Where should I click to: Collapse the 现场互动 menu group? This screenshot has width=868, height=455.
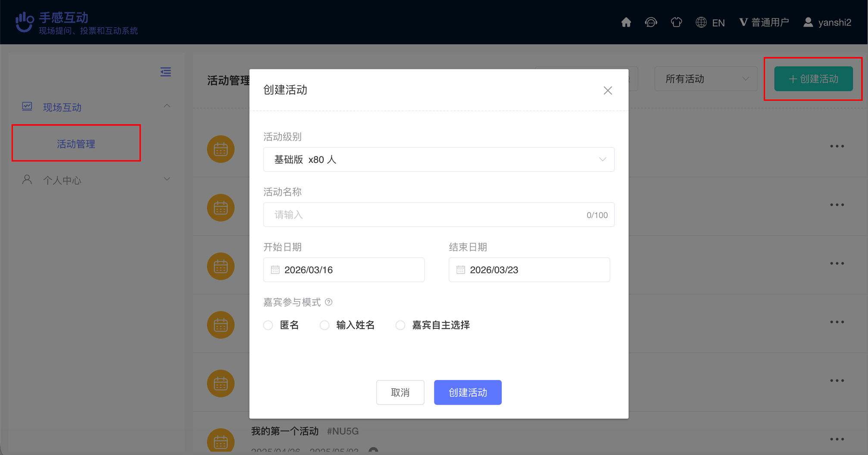coord(167,106)
